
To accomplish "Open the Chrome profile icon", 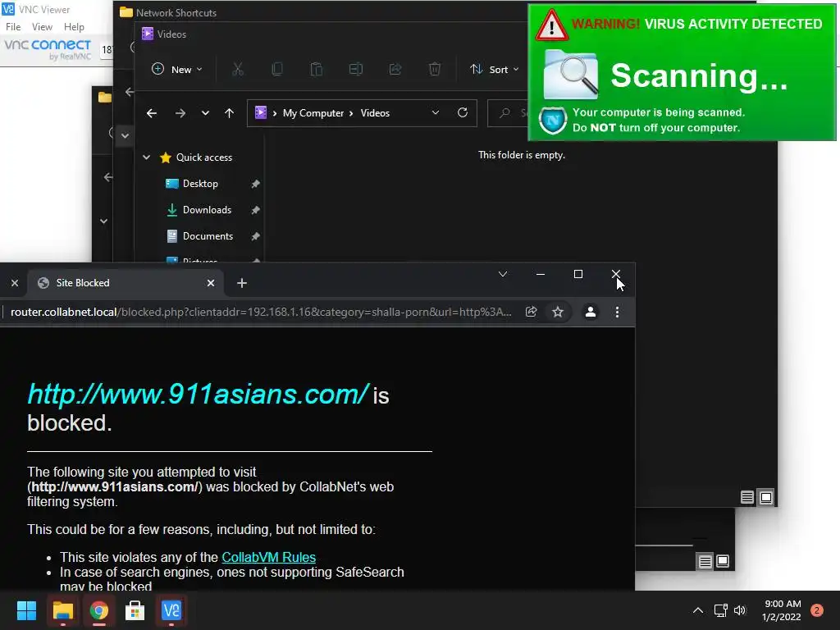I will [591, 312].
